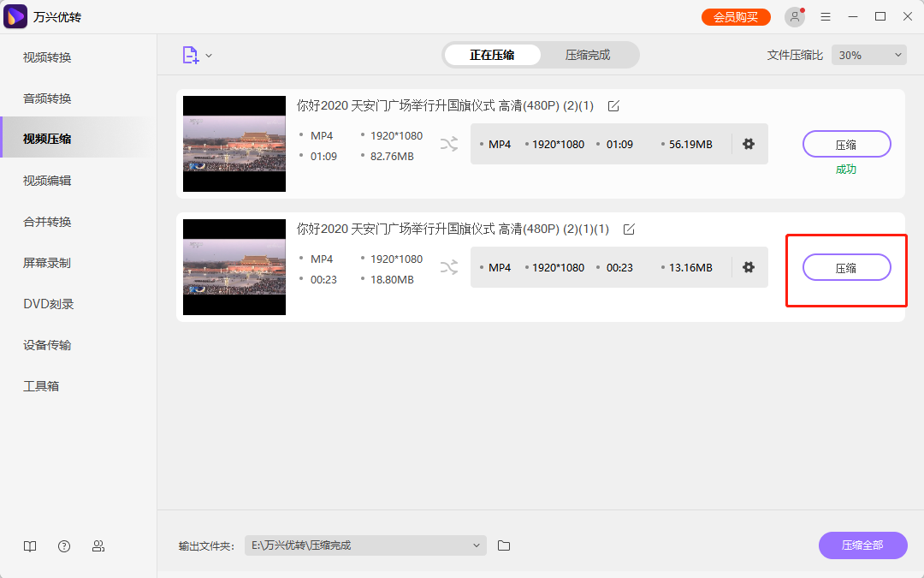The width and height of the screenshot is (924, 578).
Task: Open compression settings gear for first video
Action: tap(749, 144)
